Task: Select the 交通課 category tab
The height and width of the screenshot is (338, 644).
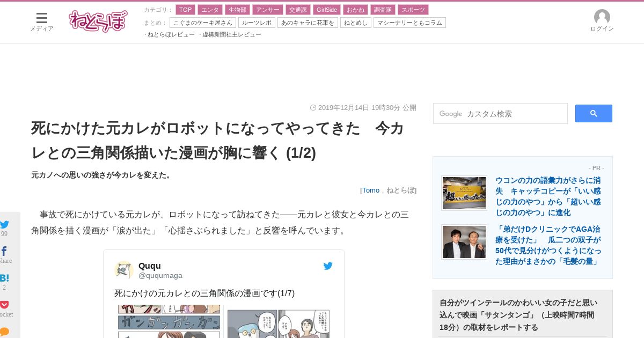Action: coord(297,10)
